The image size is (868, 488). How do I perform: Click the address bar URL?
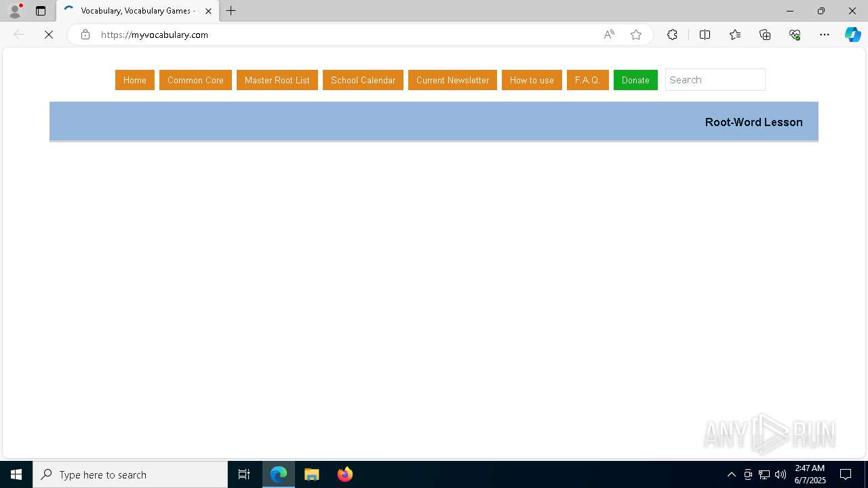tap(155, 35)
